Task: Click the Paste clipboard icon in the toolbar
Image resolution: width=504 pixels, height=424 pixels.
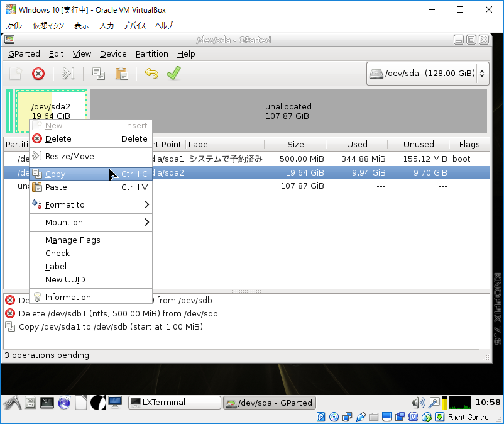Action: pos(121,74)
